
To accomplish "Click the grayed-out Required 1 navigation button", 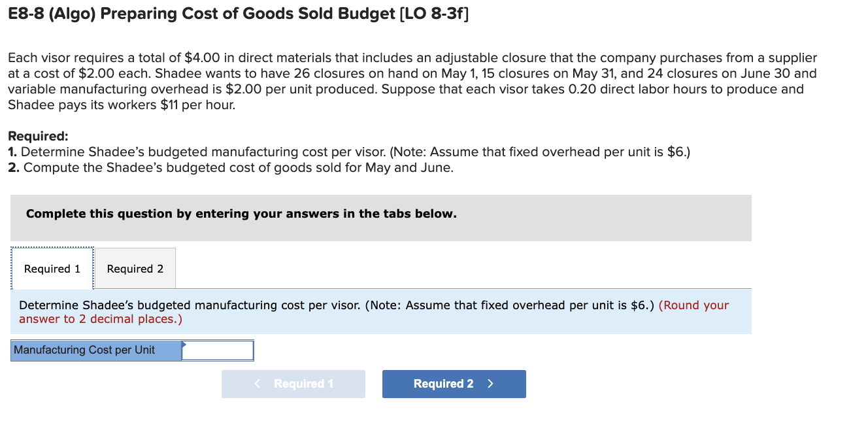I will (293, 384).
